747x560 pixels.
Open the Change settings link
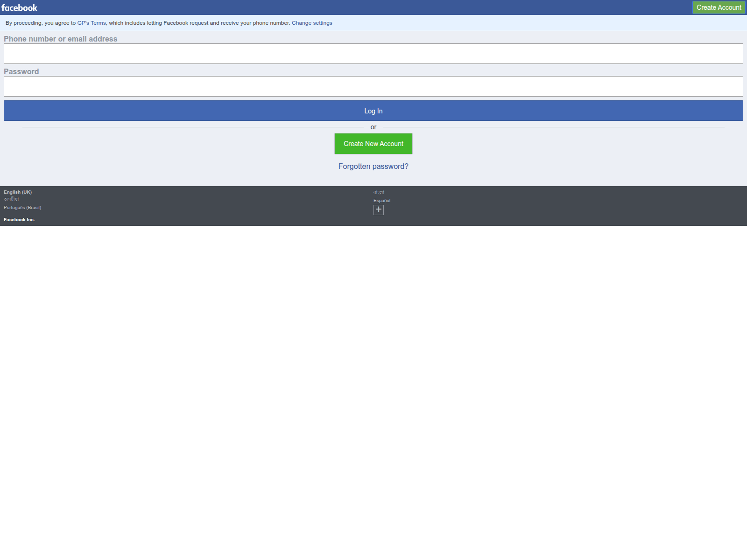click(x=312, y=23)
